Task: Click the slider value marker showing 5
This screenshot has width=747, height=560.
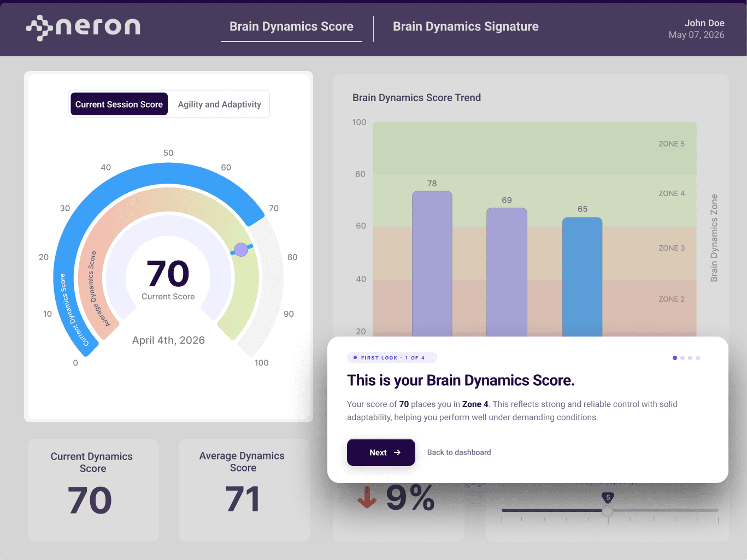Action: tap(608, 498)
